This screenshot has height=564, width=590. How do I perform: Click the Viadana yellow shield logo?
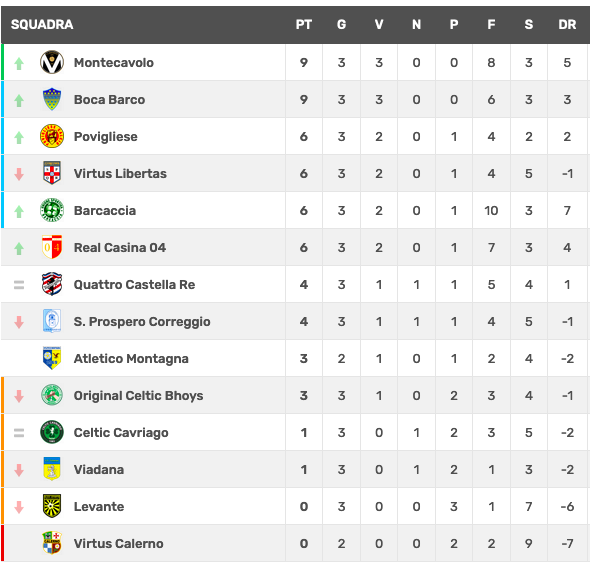(x=52, y=469)
